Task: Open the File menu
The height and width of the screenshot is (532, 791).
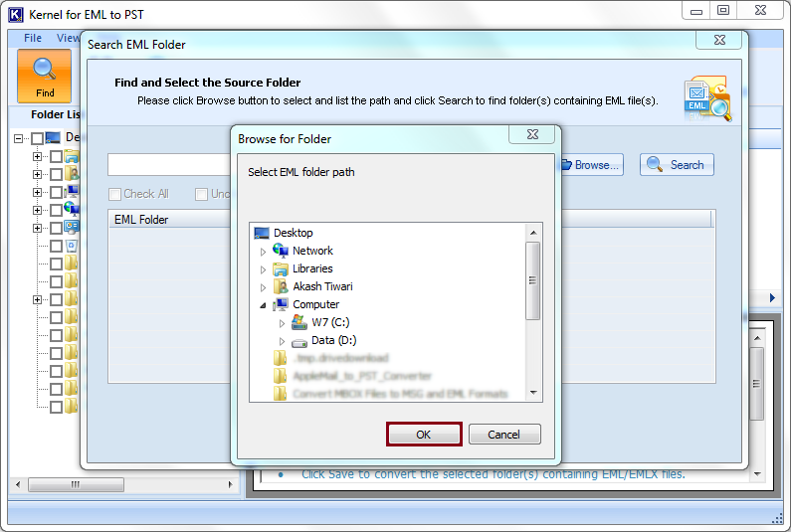Action: pos(33,38)
